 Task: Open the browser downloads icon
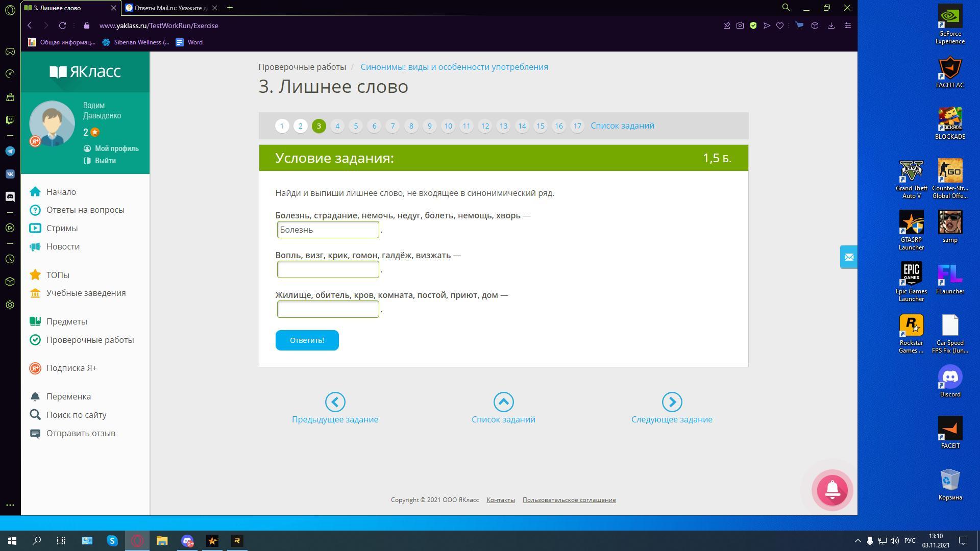coord(831,26)
